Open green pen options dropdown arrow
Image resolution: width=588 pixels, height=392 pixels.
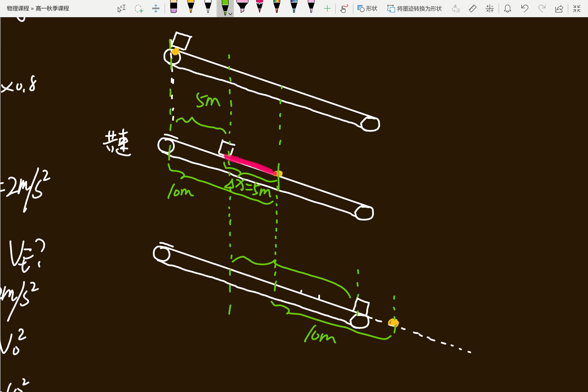tap(231, 14)
